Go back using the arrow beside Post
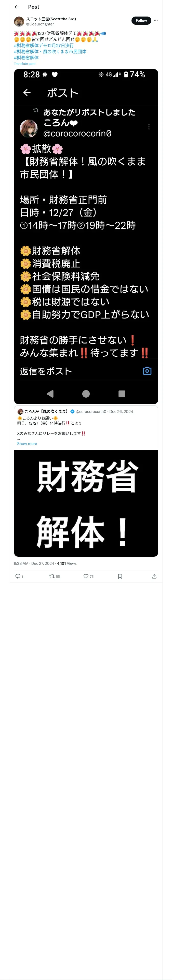 click(x=17, y=7)
